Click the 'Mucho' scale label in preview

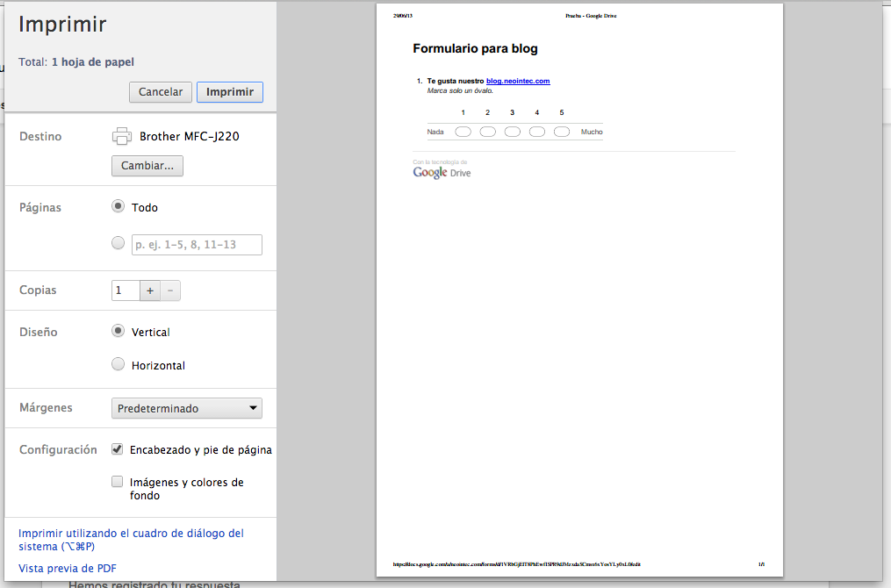coord(592,132)
